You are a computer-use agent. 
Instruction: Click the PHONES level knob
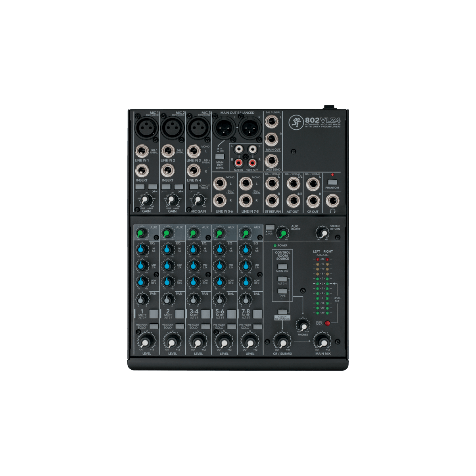303,326
